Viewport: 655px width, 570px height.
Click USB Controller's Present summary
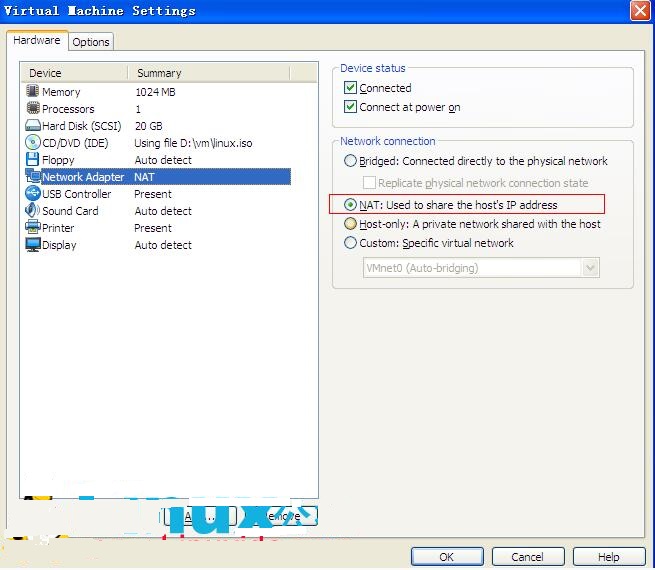coord(153,194)
